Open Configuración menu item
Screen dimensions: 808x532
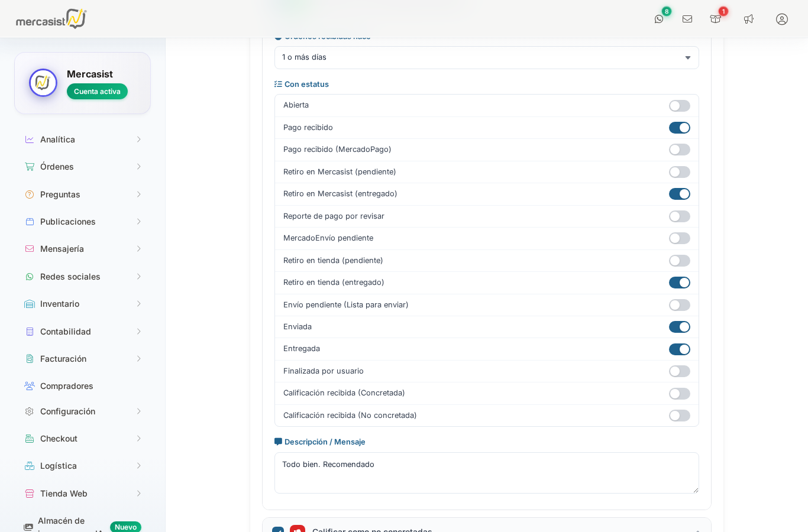coord(83,411)
